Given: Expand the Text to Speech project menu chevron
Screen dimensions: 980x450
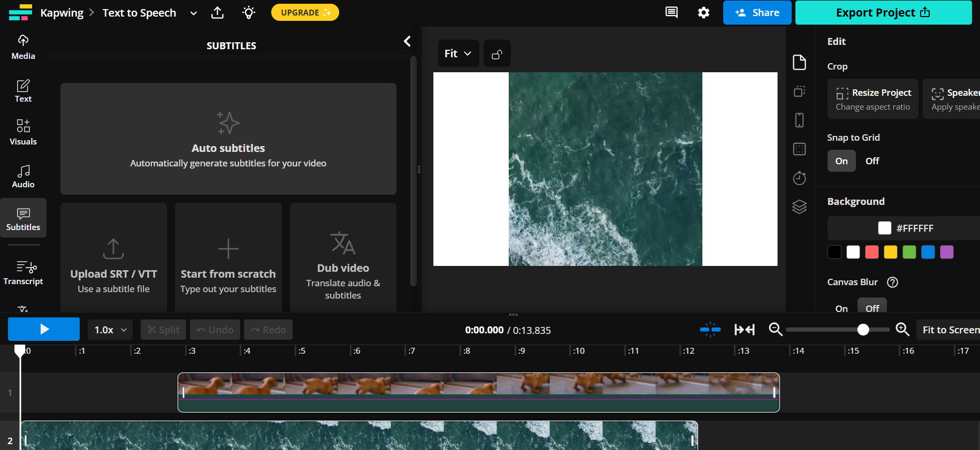Looking at the screenshot, I should pyautogui.click(x=194, y=13).
